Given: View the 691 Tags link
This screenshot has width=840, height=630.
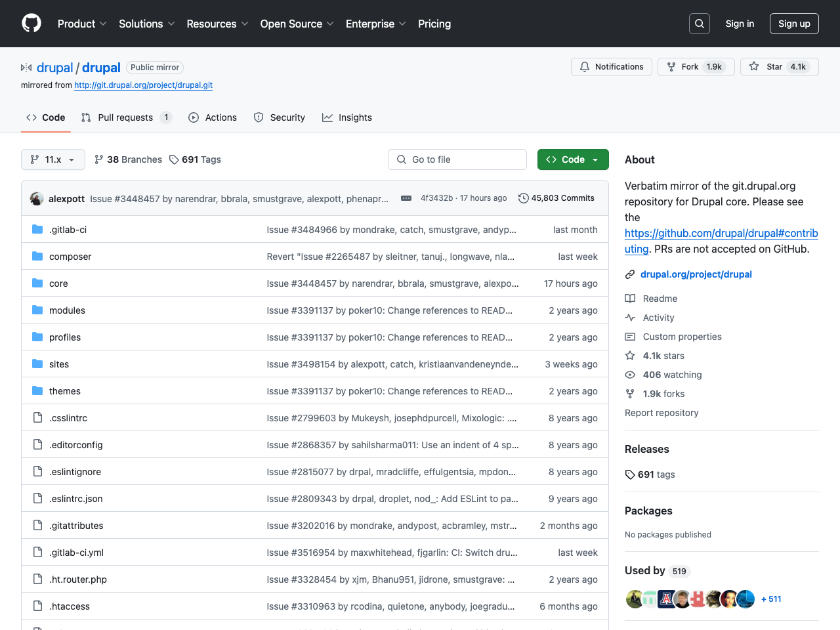Looking at the screenshot, I should pyautogui.click(x=195, y=159).
